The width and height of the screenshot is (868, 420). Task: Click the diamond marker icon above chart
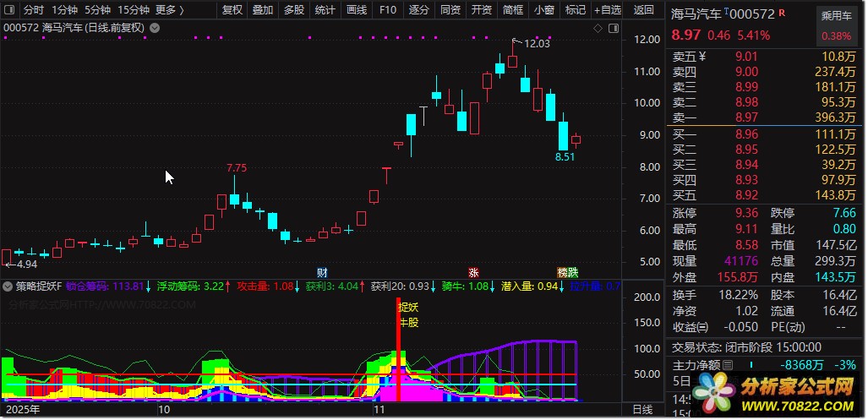tap(598, 28)
